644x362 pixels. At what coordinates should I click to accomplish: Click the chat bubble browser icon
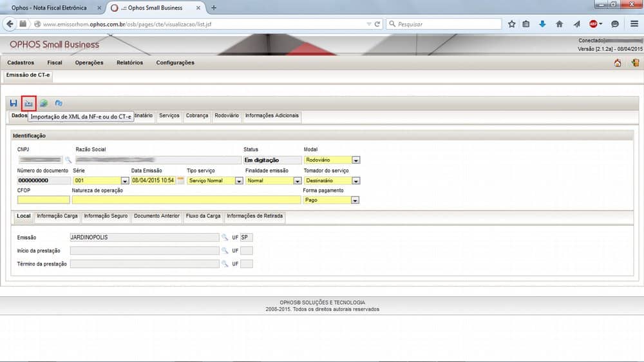[x=615, y=24]
